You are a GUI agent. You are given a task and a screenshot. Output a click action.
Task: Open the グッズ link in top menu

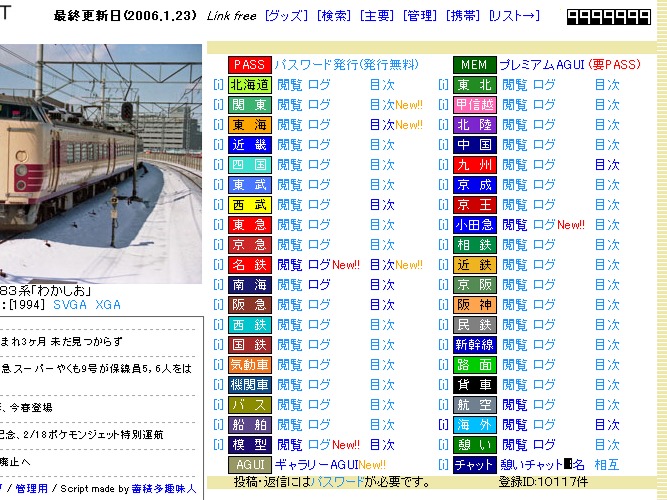tap(288, 16)
